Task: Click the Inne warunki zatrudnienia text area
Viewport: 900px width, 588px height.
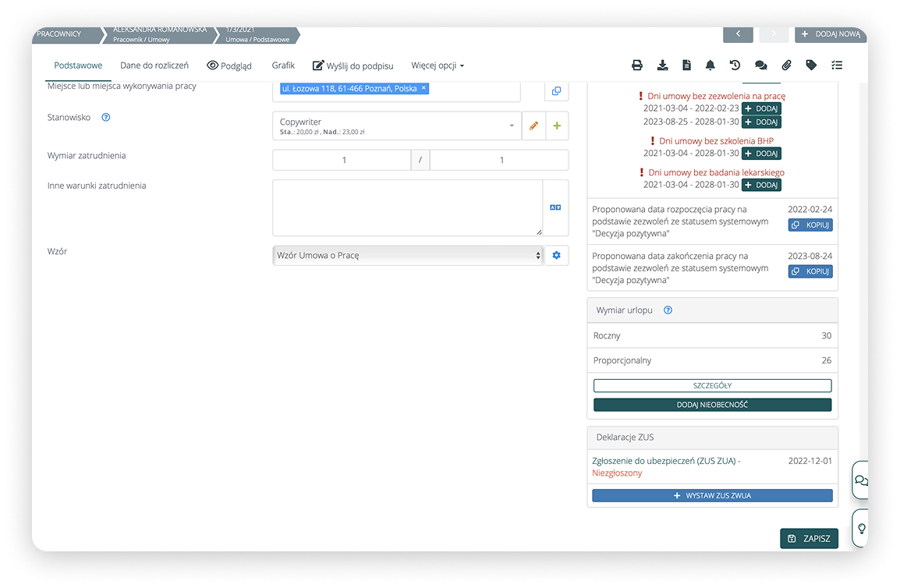Action: (407, 207)
